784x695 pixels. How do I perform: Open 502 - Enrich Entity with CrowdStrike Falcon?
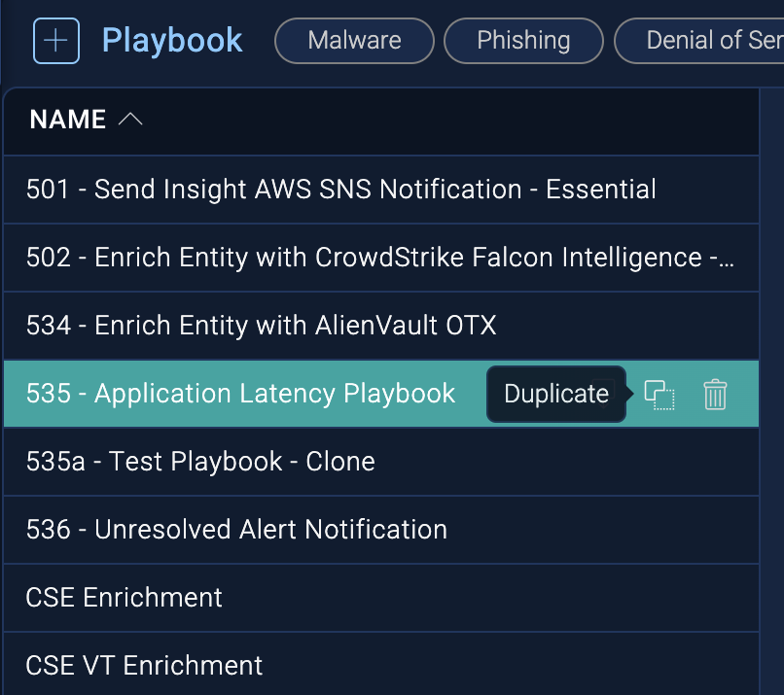click(x=379, y=258)
